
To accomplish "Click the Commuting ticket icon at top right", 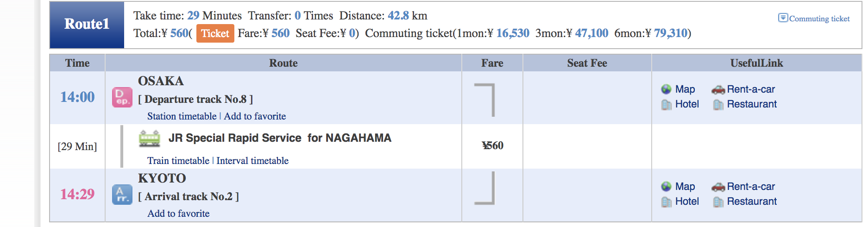I will click(x=783, y=18).
